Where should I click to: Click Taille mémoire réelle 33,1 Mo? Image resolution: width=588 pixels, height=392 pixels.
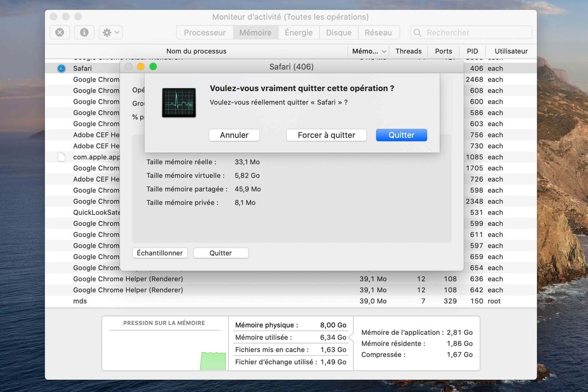[203, 162]
